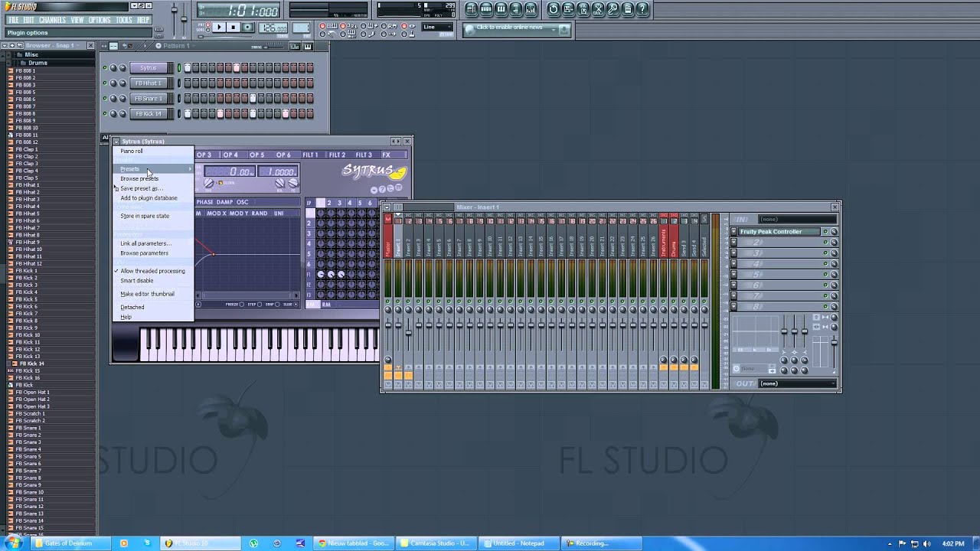Select the FB Kick 14 channel button
The image size is (980, 551).
coord(149,114)
